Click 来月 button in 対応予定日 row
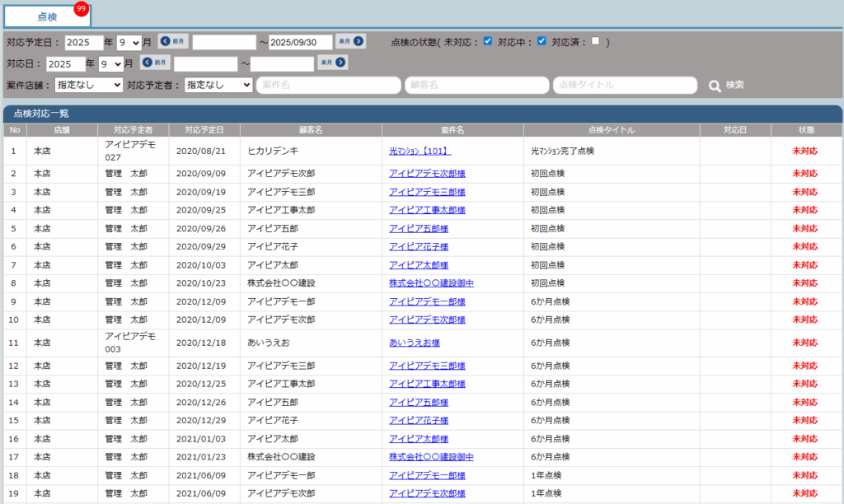Image resolution: width=844 pixels, height=504 pixels. coord(350,41)
